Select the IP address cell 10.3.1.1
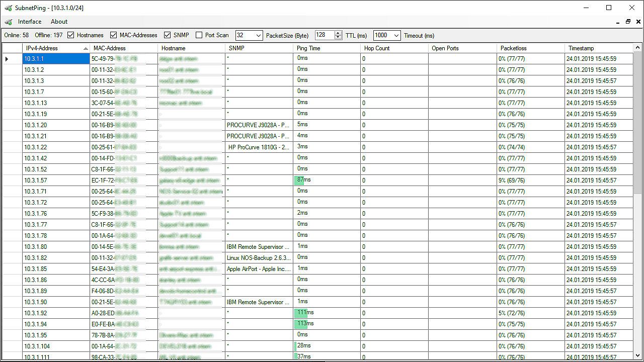The image size is (644, 362). pos(56,59)
